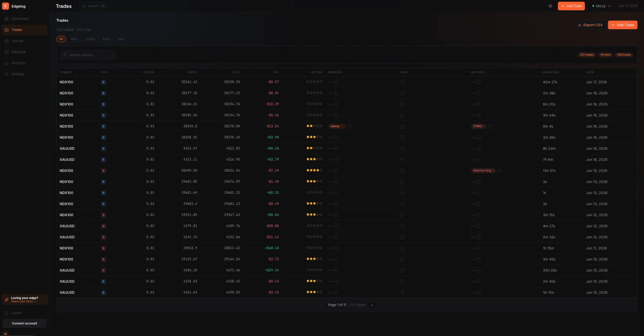
Task: Open the Playbook section
Action: point(25,52)
